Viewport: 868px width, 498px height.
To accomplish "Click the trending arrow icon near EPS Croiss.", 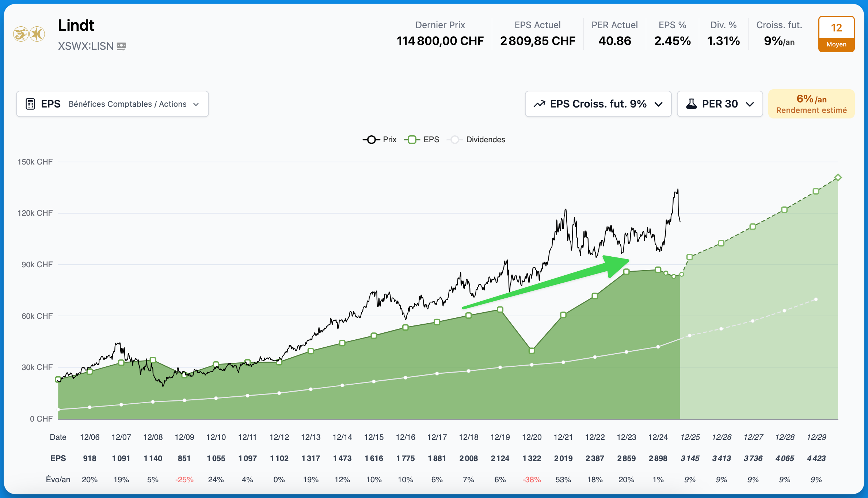I will point(539,104).
